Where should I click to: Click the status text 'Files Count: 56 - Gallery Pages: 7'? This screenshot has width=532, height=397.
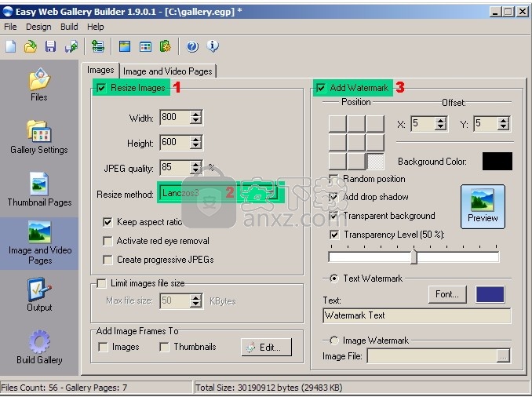tap(64, 388)
